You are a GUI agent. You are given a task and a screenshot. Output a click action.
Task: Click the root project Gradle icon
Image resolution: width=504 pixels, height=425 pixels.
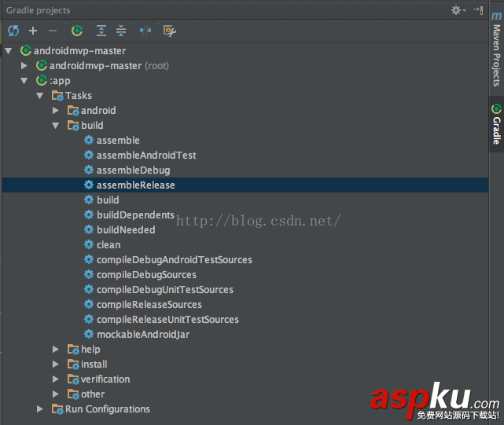coord(42,65)
